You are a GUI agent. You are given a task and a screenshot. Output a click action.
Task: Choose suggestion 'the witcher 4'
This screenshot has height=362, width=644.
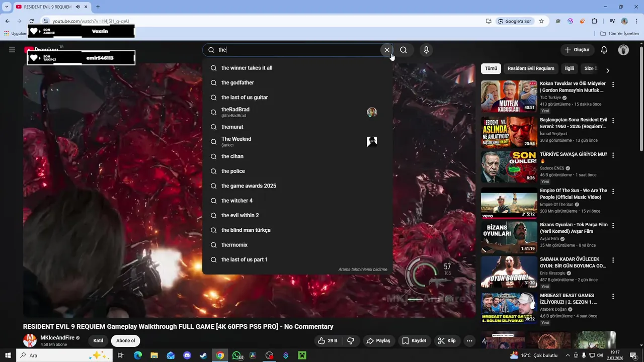[297, 201]
